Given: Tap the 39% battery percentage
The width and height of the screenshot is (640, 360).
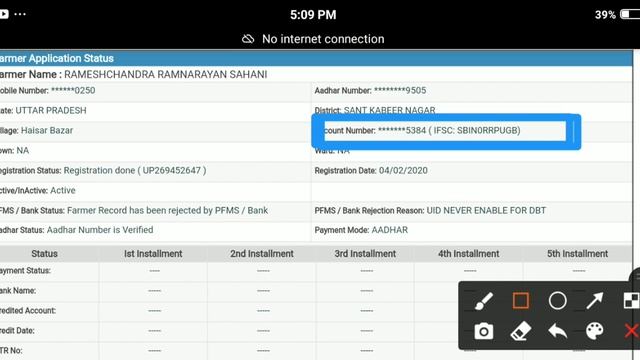Looking at the screenshot, I should tap(605, 15).
